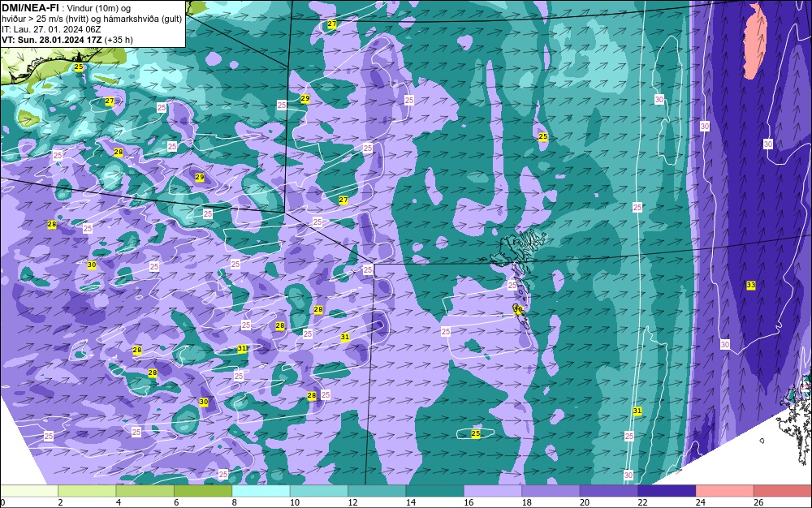Click the legend scale number 22

[642, 502]
